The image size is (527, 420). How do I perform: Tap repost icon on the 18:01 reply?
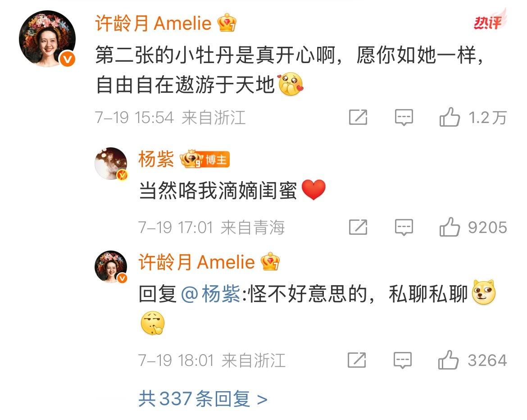(x=357, y=360)
